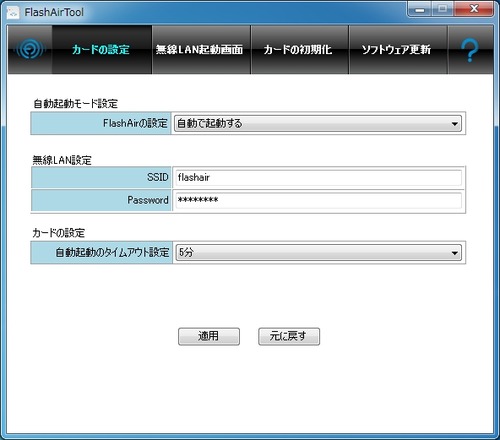
Task: Switch to the カードの設定 tab
Action: tap(102, 50)
